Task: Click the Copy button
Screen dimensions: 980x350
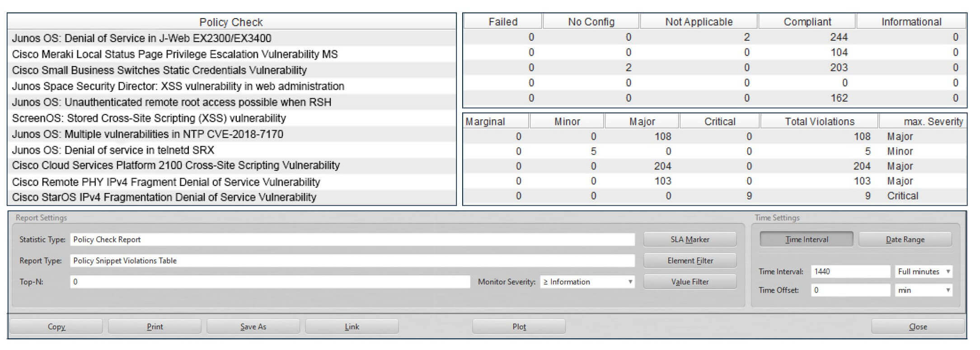Action: 56,326
